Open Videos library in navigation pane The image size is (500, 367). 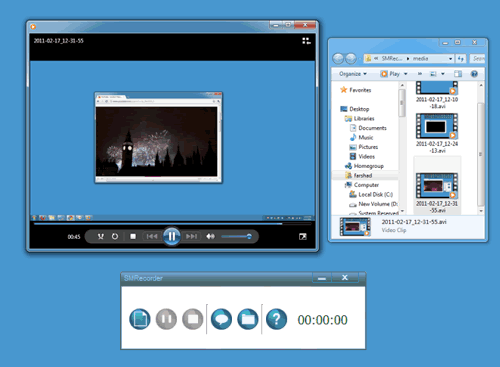(x=362, y=156)
